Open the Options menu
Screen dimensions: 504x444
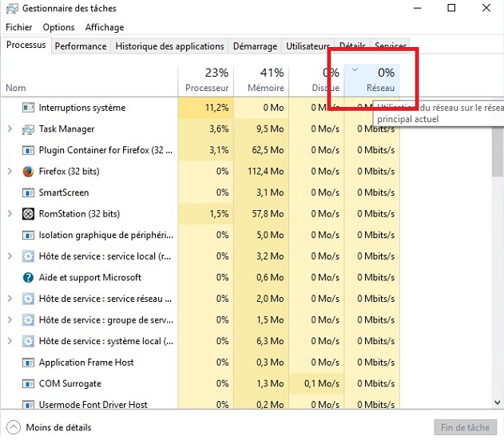[x=58, y=27]
